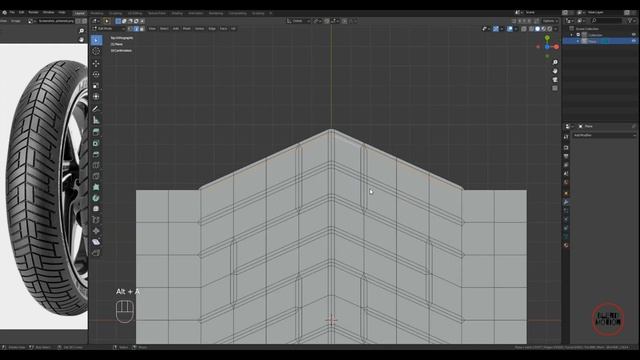Viewport: 640px width, 360px height.
Task: Activate the Rip Region tool
Action: pos(96,253)
